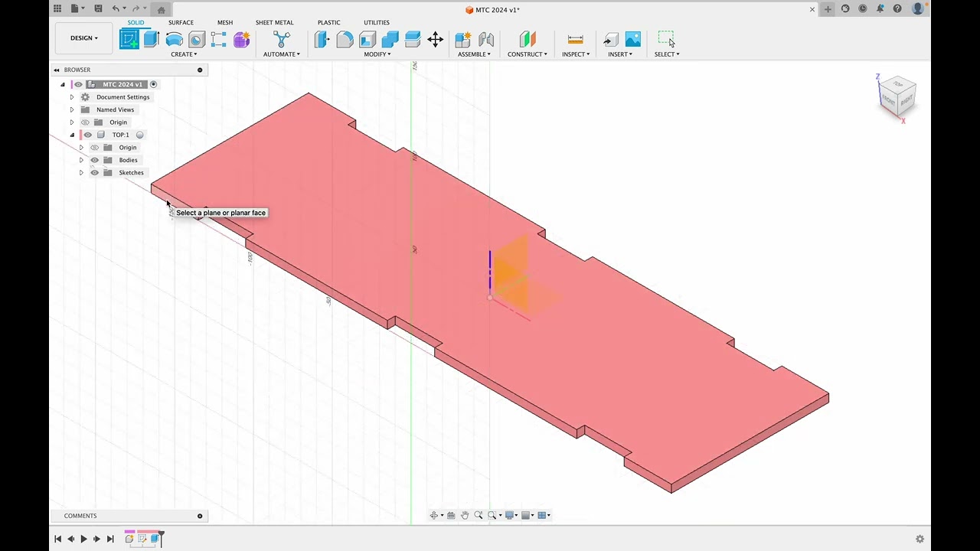Click the Save icon

(x=98, y=9)
